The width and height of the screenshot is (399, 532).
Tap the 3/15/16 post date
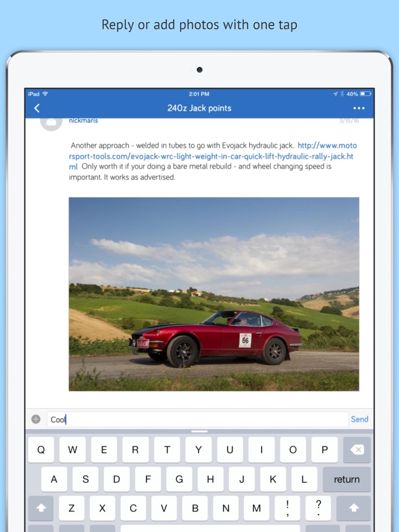(349, 120)
